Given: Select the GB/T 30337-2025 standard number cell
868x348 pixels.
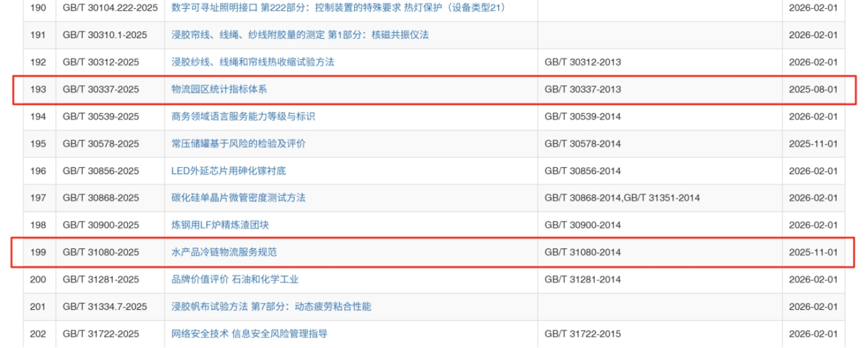Looking at the screenshot, I should (x=101, y=90).
